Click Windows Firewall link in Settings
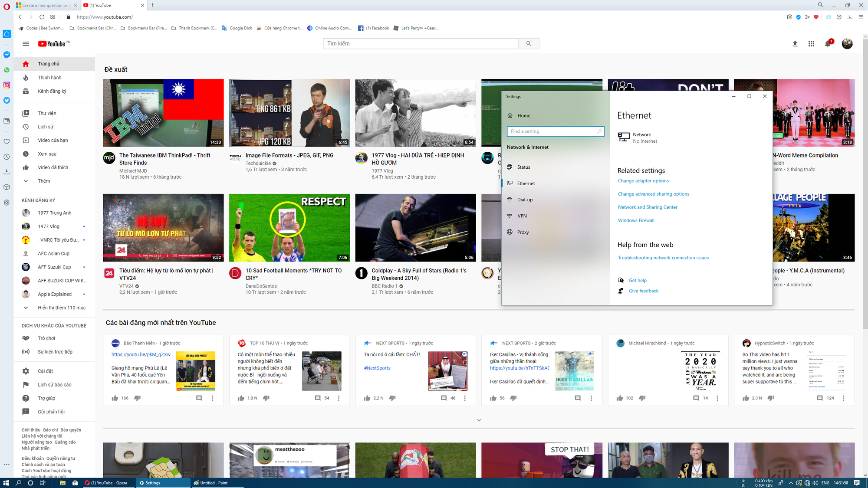Image resolution: width=868 pixels, height=488 pixels. (636, 220)
